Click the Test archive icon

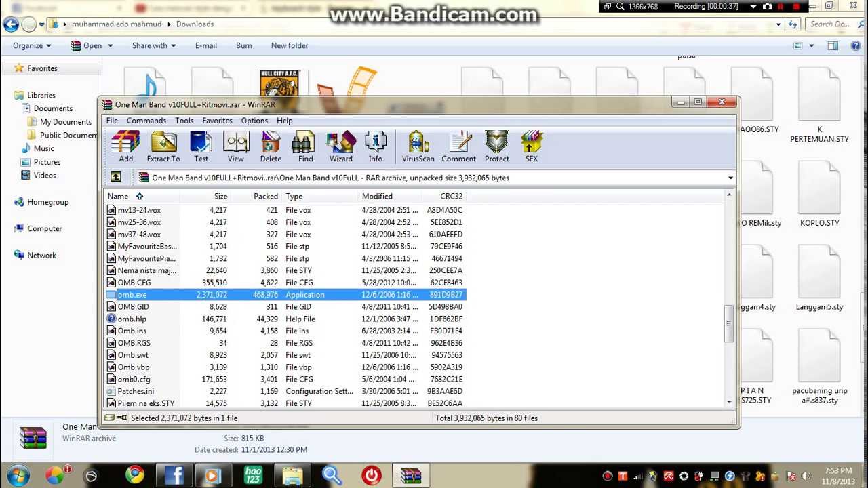[201, 147]
